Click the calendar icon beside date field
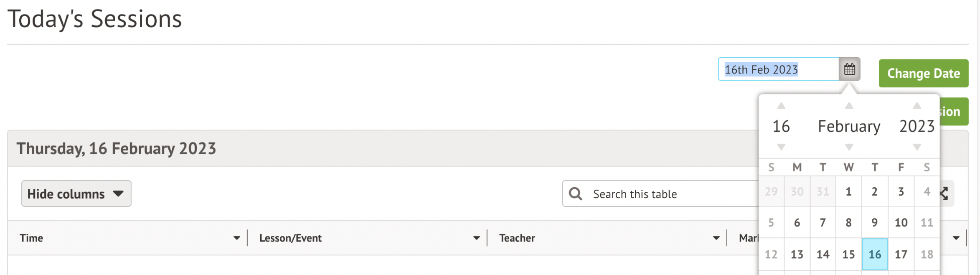This screenshot has height=275, width=980. tap(849, 69)
